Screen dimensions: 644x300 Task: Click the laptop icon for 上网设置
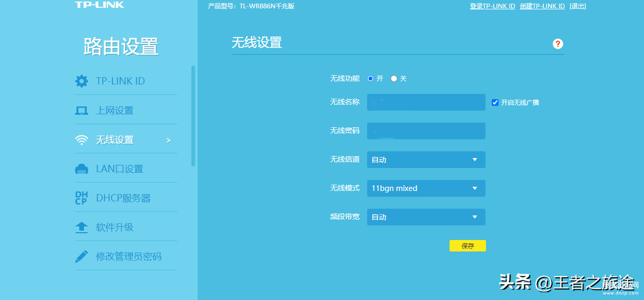81,111
